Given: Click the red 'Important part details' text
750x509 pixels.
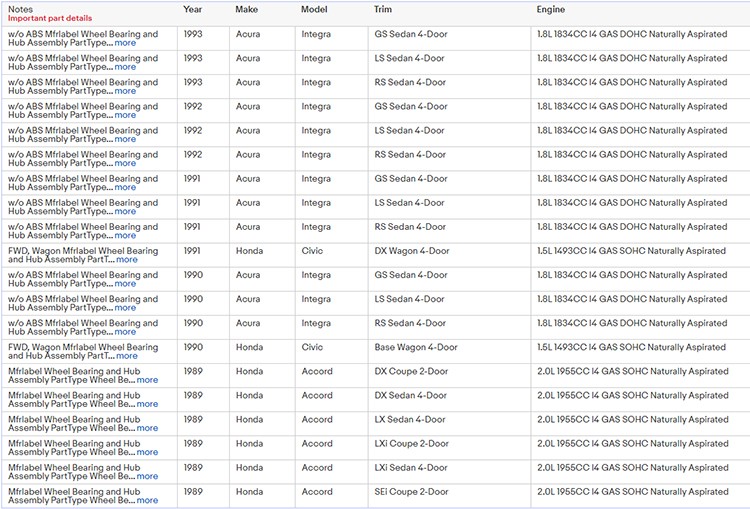Looking at the screenshot, I should coord(50,18).
